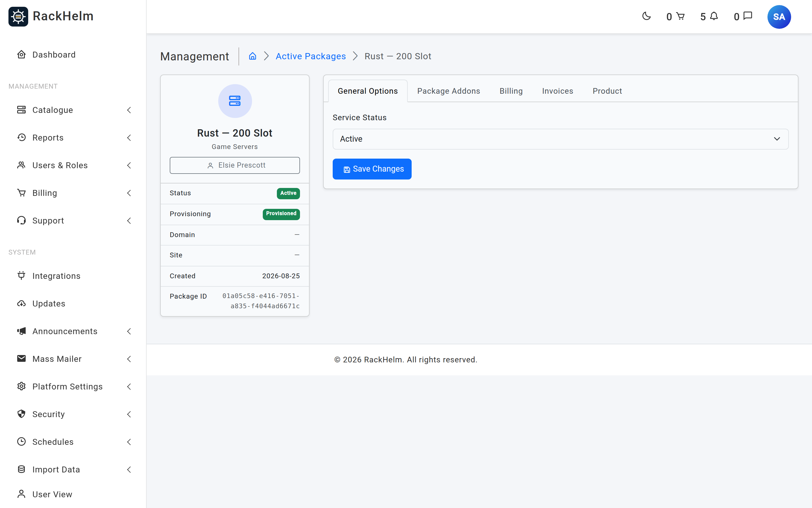Expand the Platform Settings chevron
812x508 pixels.
tap(129, 387)
